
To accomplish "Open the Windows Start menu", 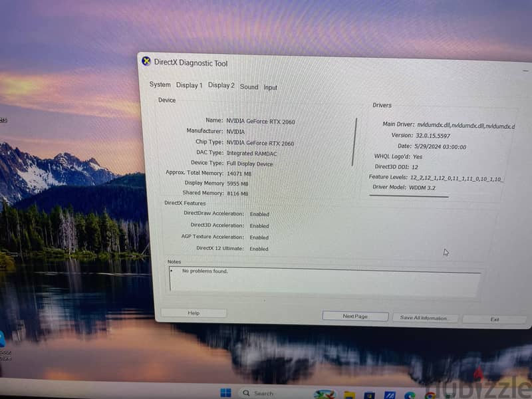I will tap(225, 393).
